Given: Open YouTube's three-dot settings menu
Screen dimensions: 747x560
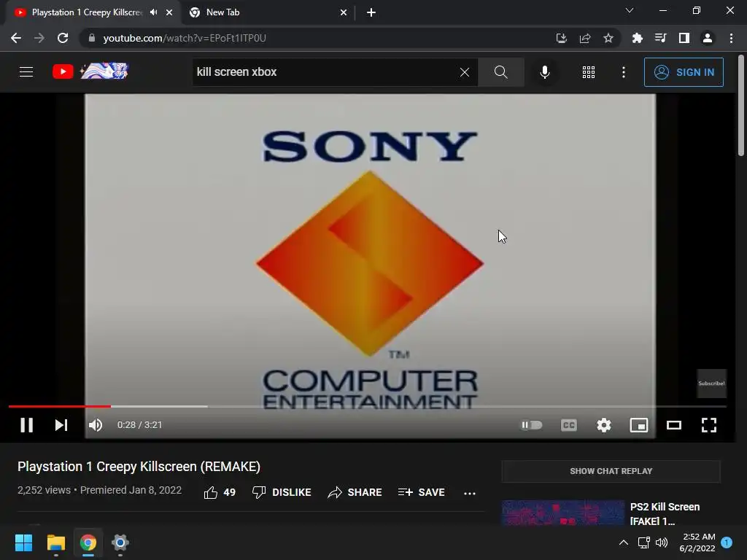Looking at the screenshot, I should 623,72.
